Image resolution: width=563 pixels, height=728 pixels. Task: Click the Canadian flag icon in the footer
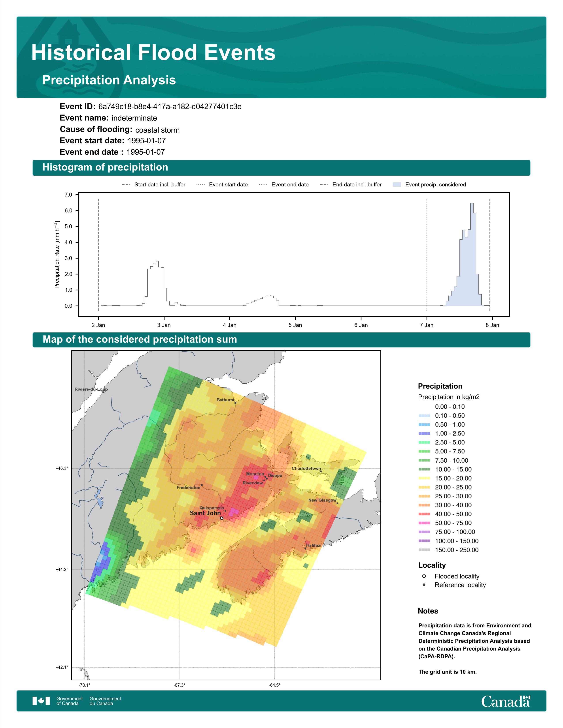point(41,701)
